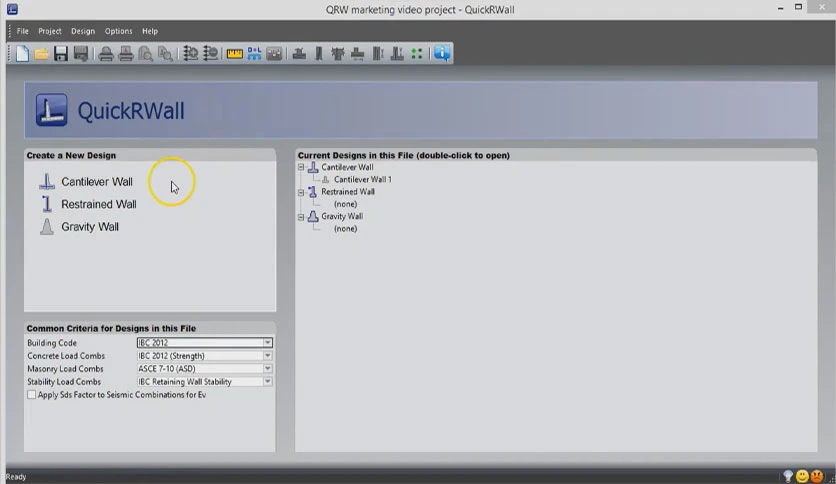Open the Help menu
Viewport: 836px width, 484px height.
pyautogui.click(x=150, y=31)
